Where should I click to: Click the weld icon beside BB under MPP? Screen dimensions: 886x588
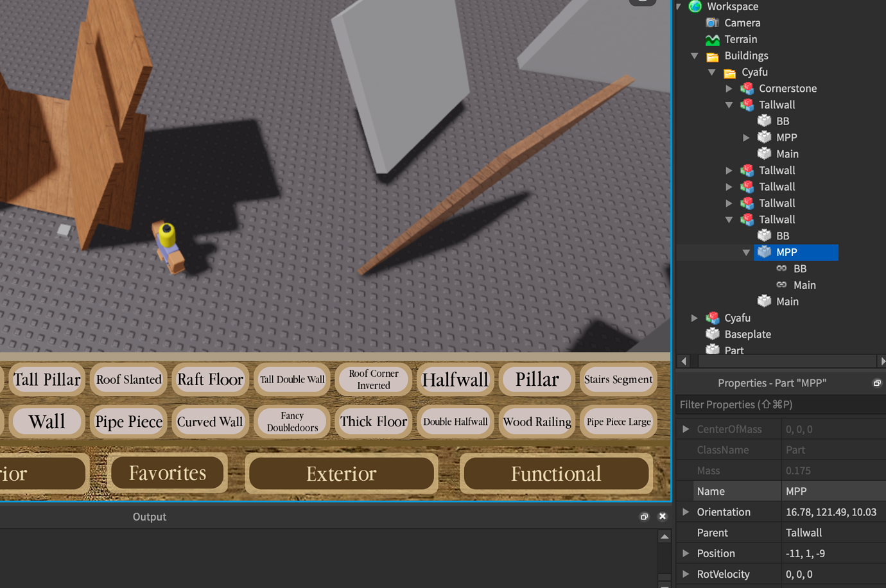781,268
